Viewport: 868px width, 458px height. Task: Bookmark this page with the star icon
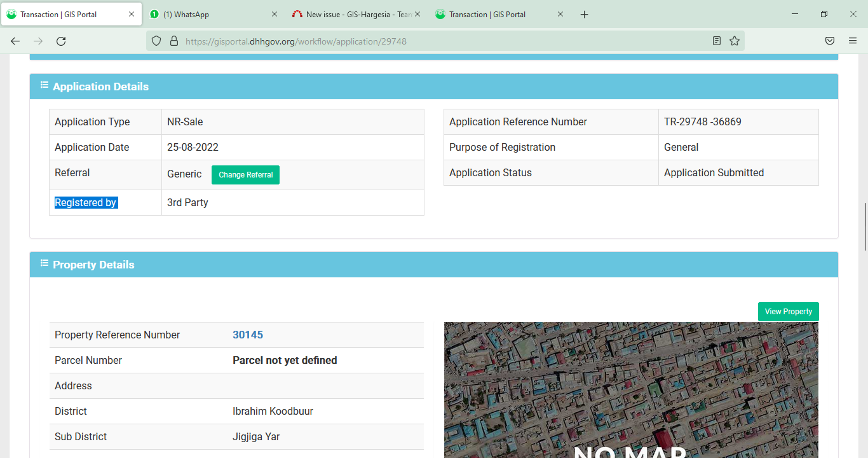735,41
